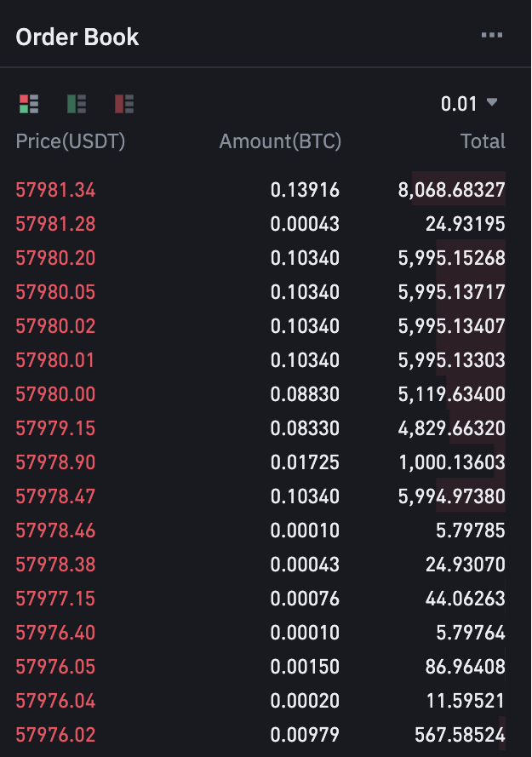This screenshot has height=757, width=532.
Task: Switch to buy orders only view icon
Action: pos(77,104)
